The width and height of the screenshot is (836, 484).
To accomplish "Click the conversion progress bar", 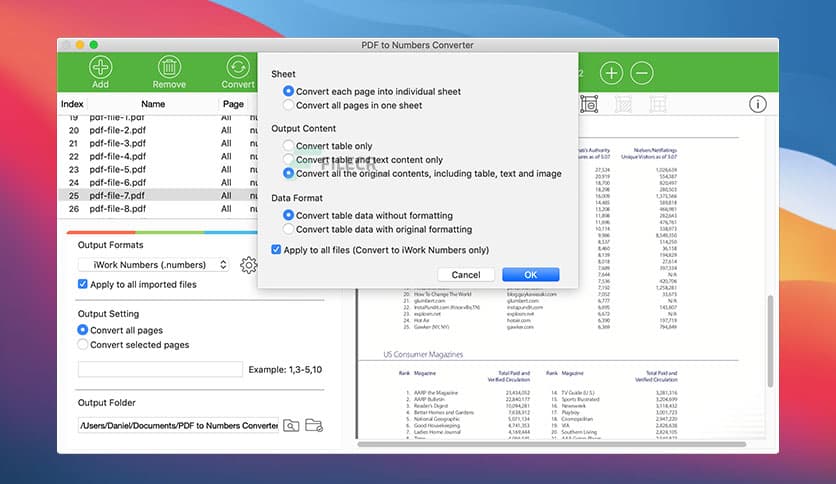I will coord(162,232).
